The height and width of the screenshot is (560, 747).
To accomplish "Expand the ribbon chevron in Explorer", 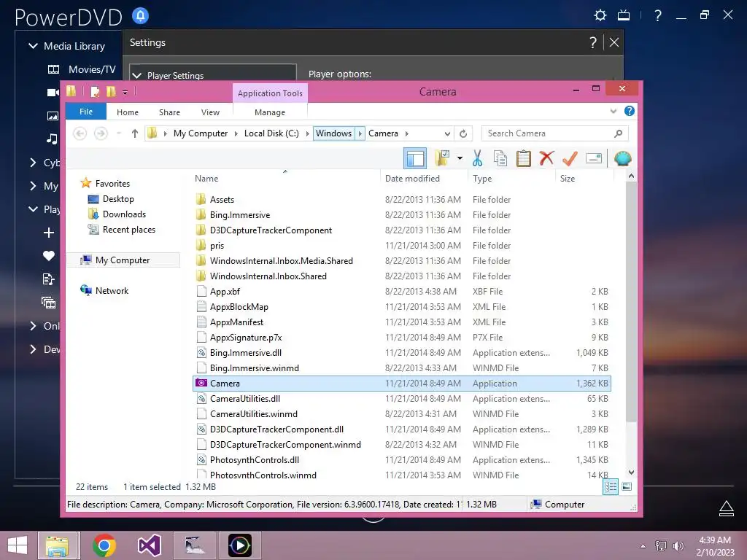I will 613,111.
